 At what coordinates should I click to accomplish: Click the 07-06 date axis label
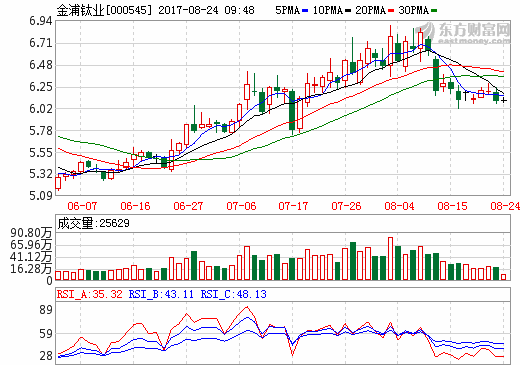(241, 206)
